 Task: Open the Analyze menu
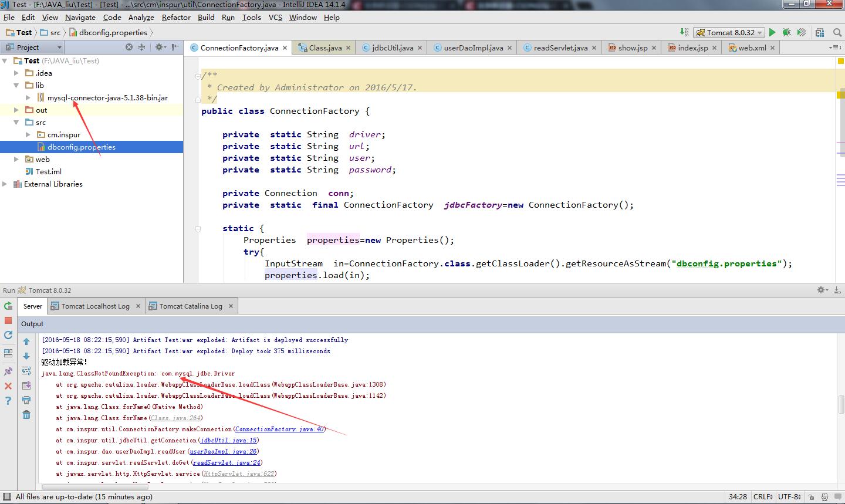pyautogui.click(x=141, y=17)
